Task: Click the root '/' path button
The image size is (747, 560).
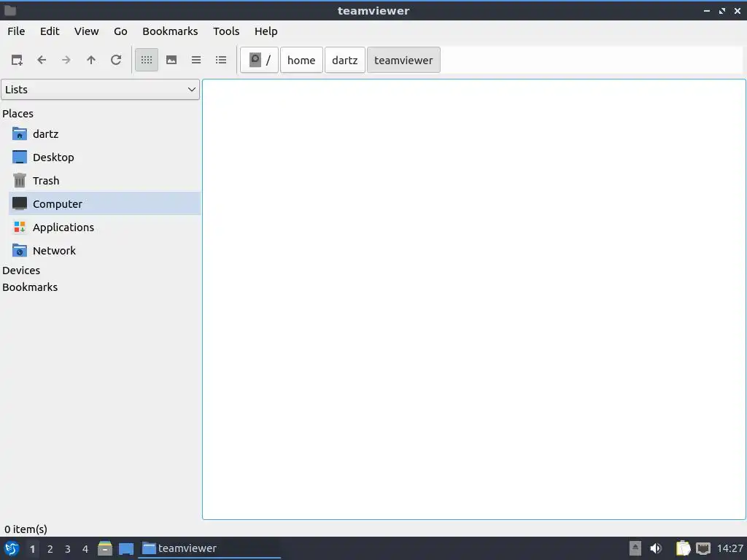Action: [x=259, y=60]
